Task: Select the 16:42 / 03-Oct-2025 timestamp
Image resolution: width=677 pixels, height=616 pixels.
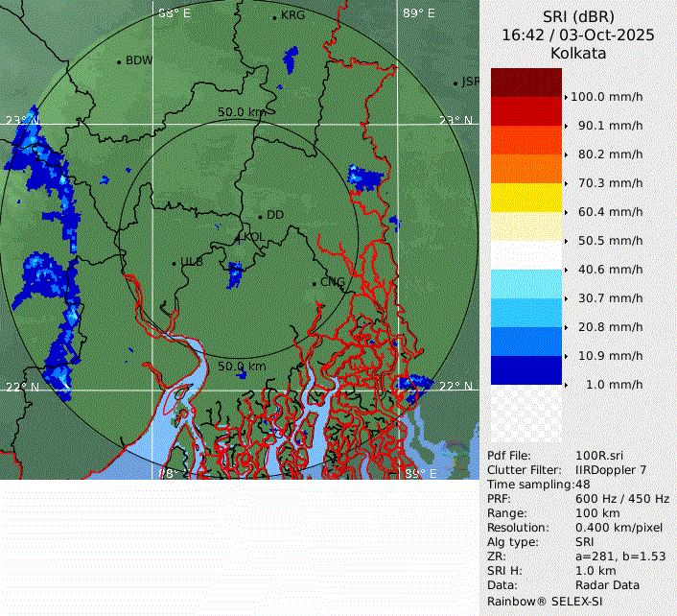Action: [x=578, y=35]
